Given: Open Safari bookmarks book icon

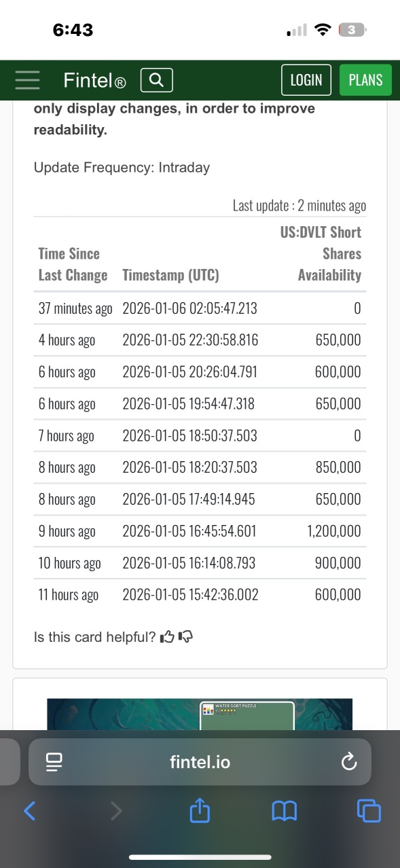Looking at the screenshot, I should 284,810.
